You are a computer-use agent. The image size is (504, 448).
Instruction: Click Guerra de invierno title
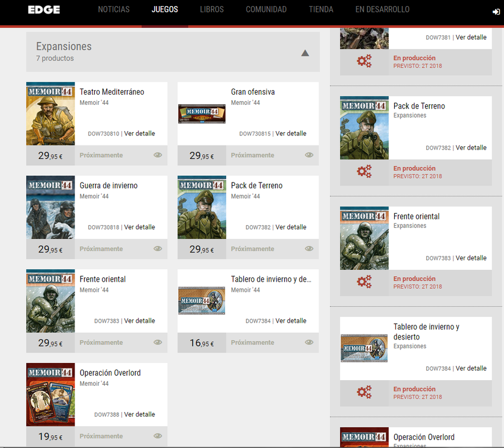coord(109,185)
